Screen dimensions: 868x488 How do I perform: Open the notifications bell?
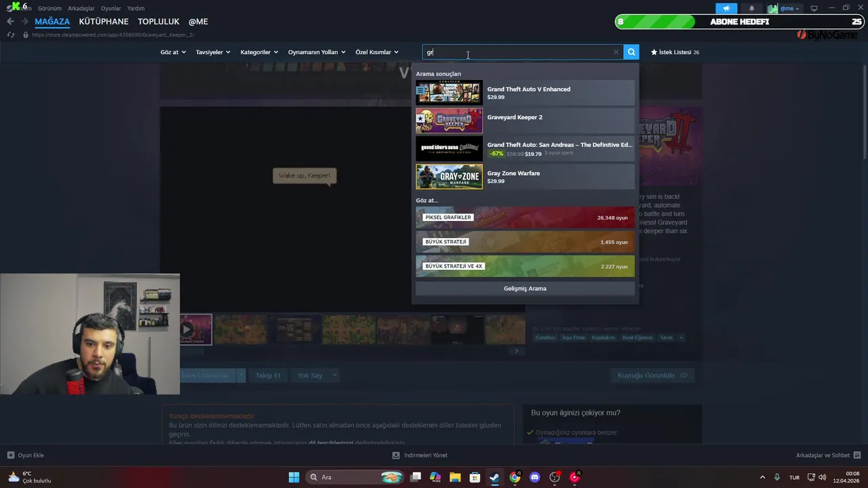[751, 8]
